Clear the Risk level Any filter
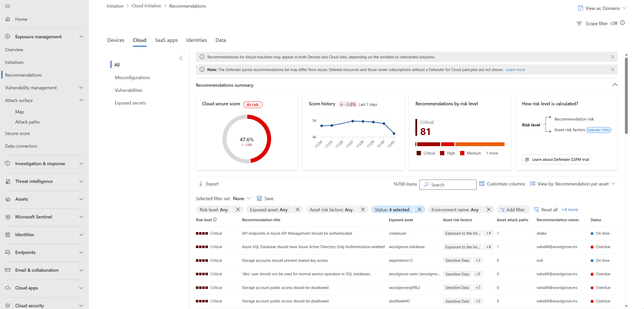The height and width of the screenshot is (309, 644). (x=238, y=210)
